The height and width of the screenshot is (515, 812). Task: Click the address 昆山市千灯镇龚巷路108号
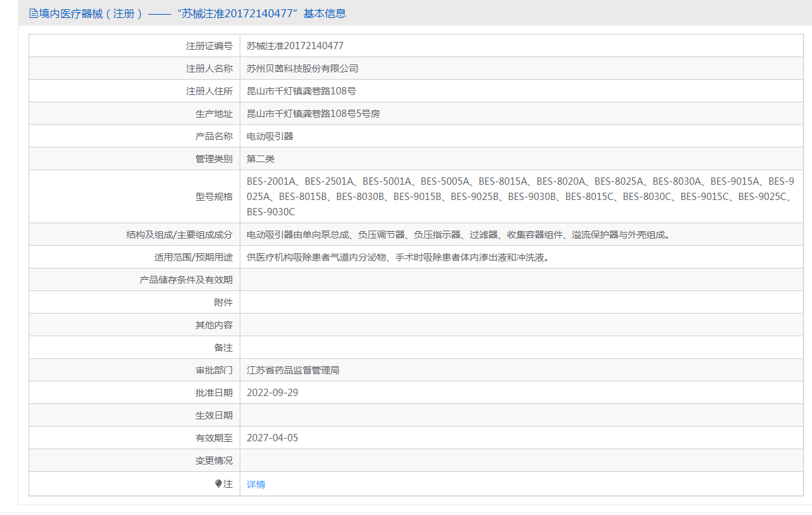[x=301, y=91]
